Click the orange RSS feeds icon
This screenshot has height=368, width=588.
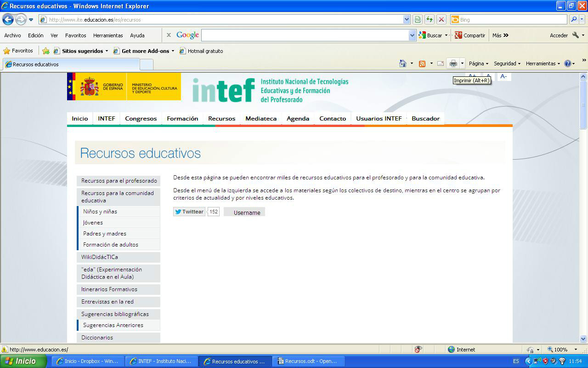[422, 63]
